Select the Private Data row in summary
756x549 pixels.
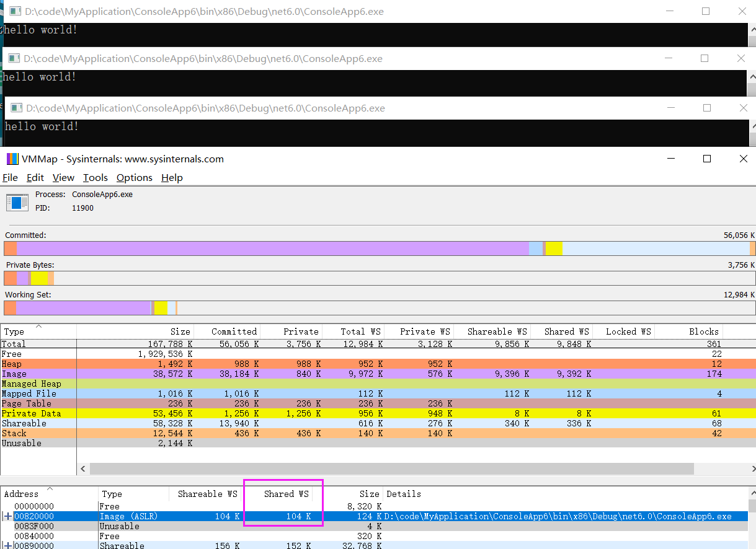(x=378, y=413)
